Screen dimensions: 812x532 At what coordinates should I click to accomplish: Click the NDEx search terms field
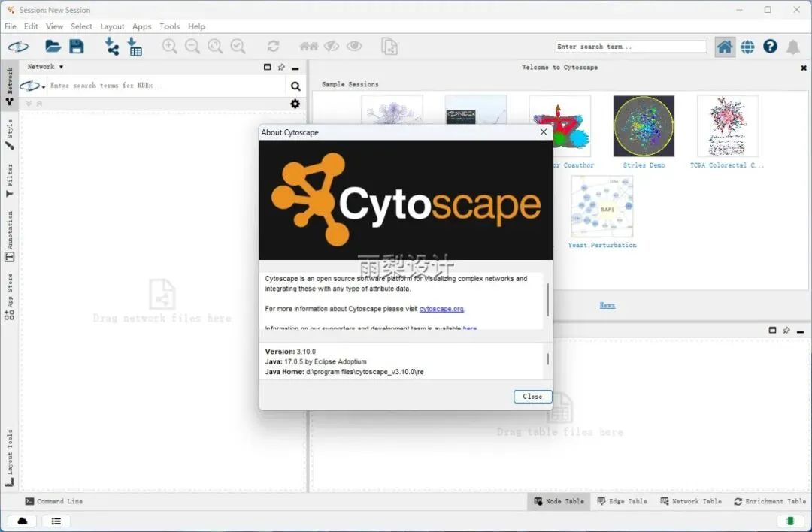coord(165,86)
